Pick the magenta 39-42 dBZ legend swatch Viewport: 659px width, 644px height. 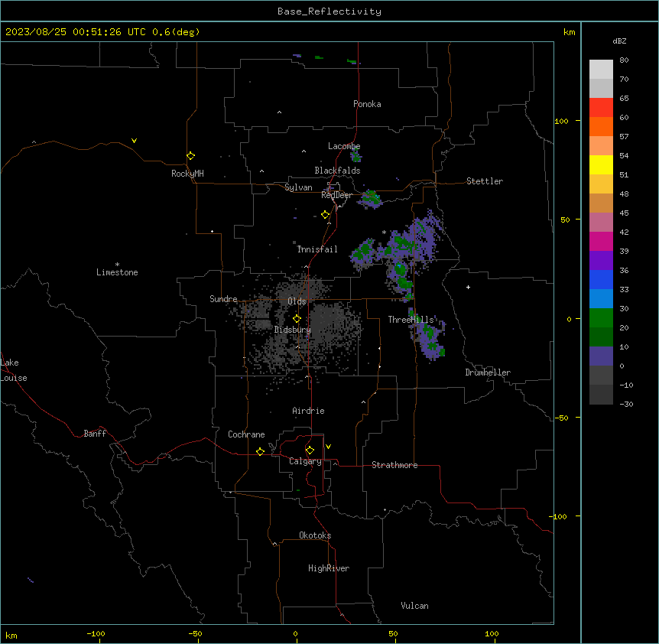(x=601, y=241)
